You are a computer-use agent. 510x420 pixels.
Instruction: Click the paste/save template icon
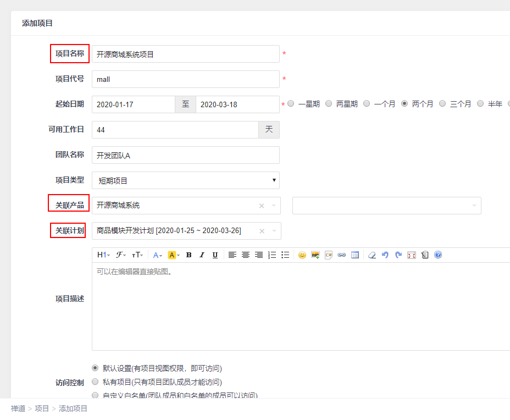(425, 255)
